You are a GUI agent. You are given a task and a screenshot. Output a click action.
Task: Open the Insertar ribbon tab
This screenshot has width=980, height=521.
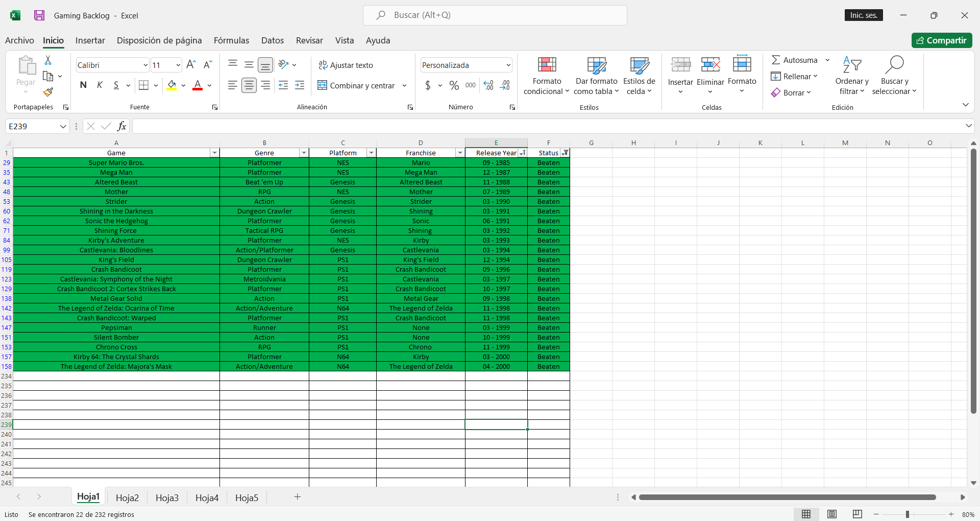90,40
